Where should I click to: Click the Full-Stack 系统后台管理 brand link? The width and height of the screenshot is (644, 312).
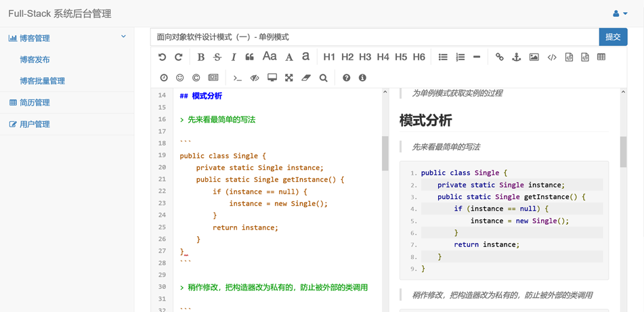(60, 14)
